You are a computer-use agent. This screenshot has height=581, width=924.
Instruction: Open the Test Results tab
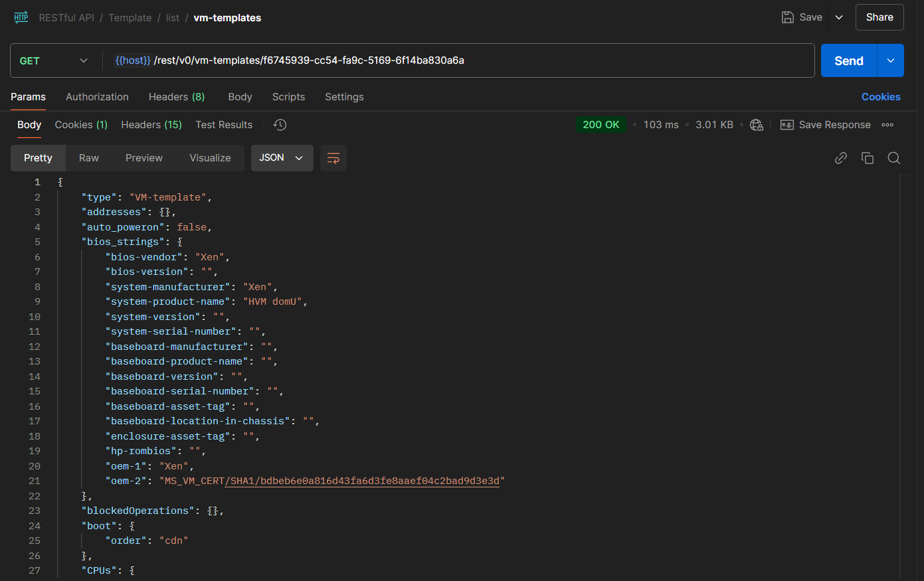(x=224, y=125)
